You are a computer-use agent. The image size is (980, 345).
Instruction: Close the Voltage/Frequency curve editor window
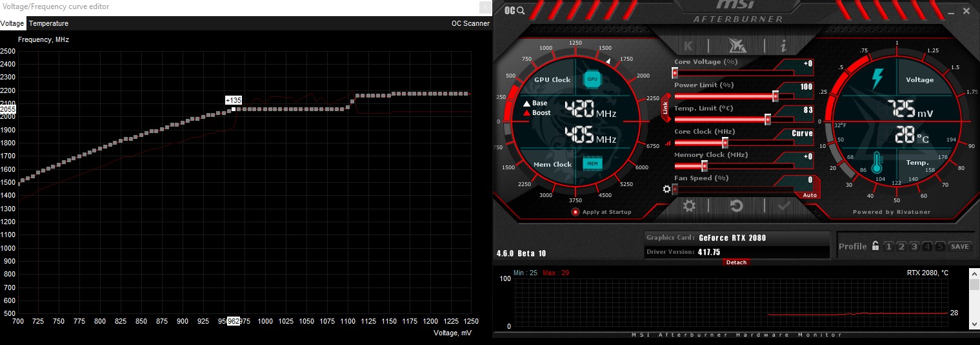tap(485, 7)
